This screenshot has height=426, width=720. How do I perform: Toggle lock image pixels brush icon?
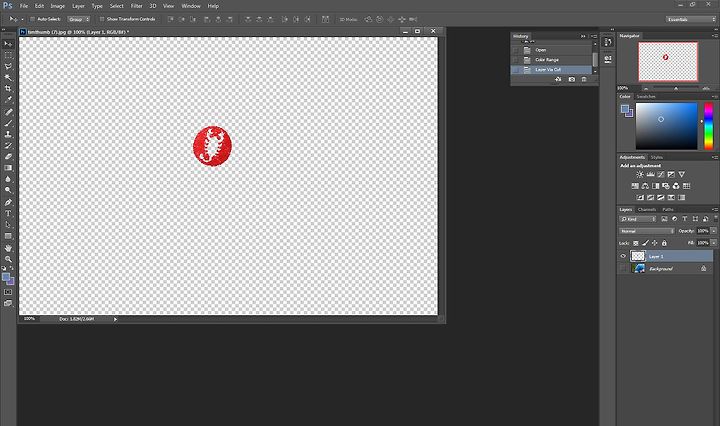pyautogui.click(x=645, y=243)
